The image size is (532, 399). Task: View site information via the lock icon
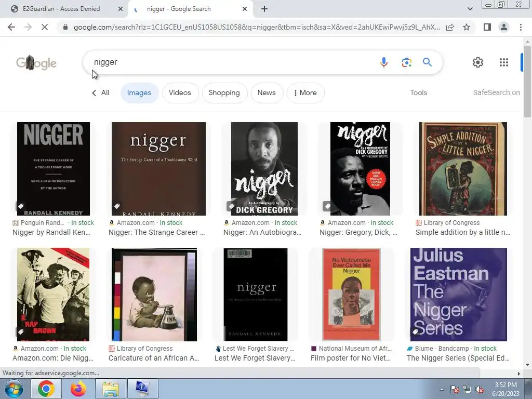point(65,27)
